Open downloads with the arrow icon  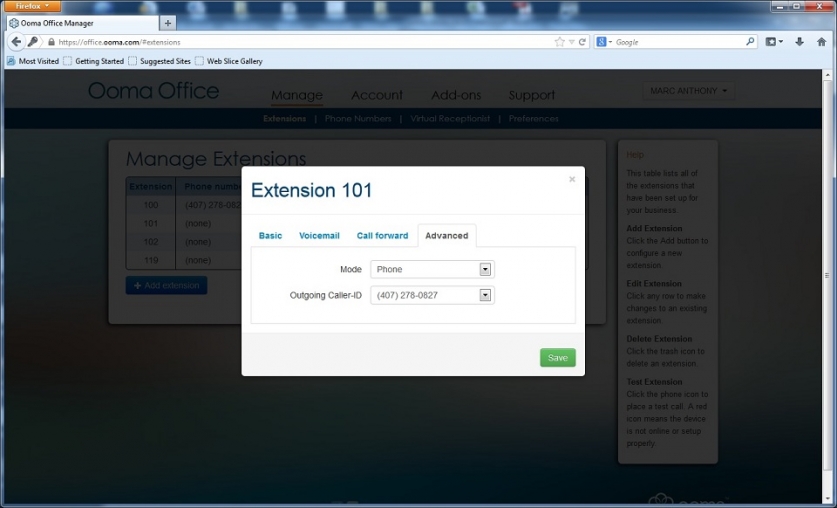click(x=799, y=42)
